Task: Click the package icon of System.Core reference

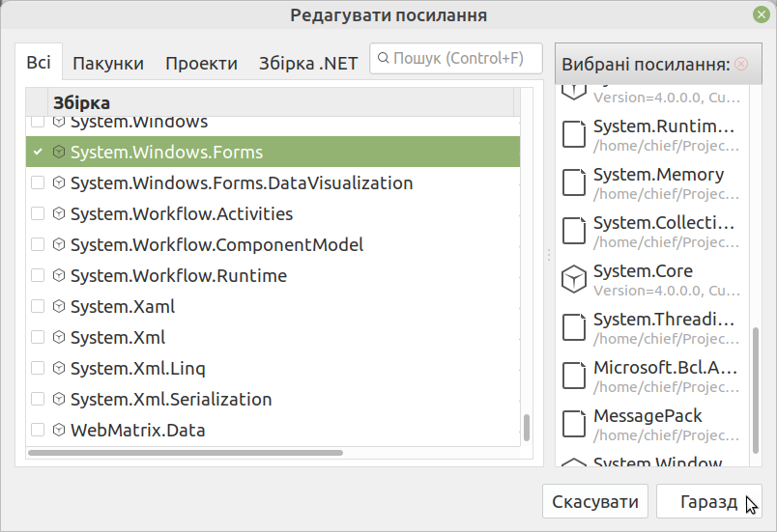Action: 574,279
